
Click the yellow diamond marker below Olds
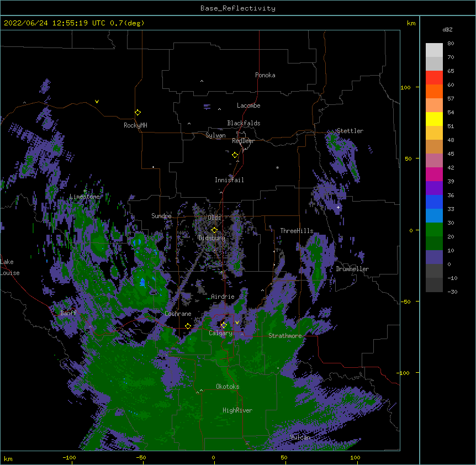click(x=214, y=230)
